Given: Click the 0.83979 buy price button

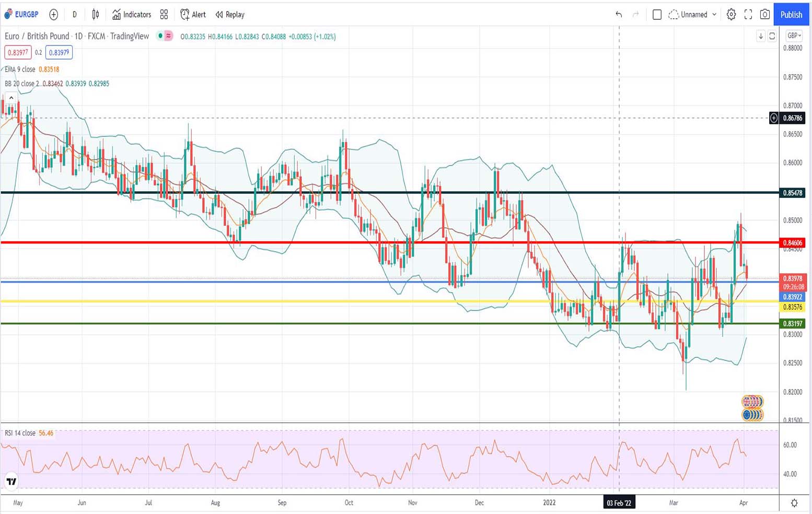Looking at the screenshot, I should point(59,52).
